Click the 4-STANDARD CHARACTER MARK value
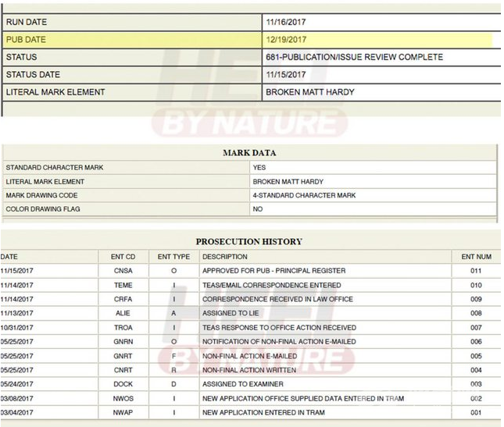Screen dimensions: 504x427 tap(304, 195)
